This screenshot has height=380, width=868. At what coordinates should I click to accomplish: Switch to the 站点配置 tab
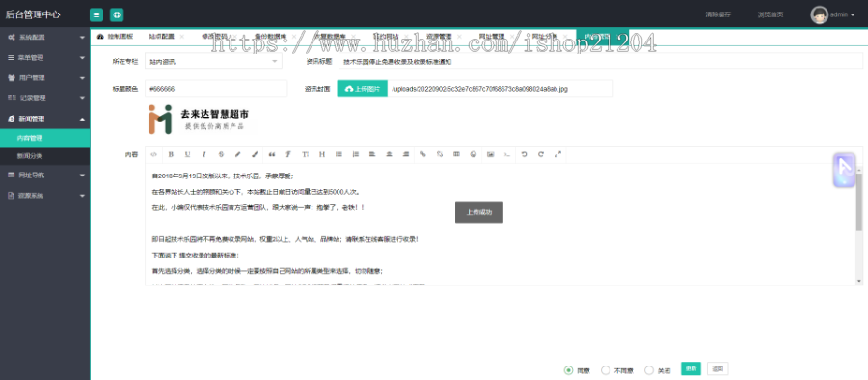coord(161,37)
